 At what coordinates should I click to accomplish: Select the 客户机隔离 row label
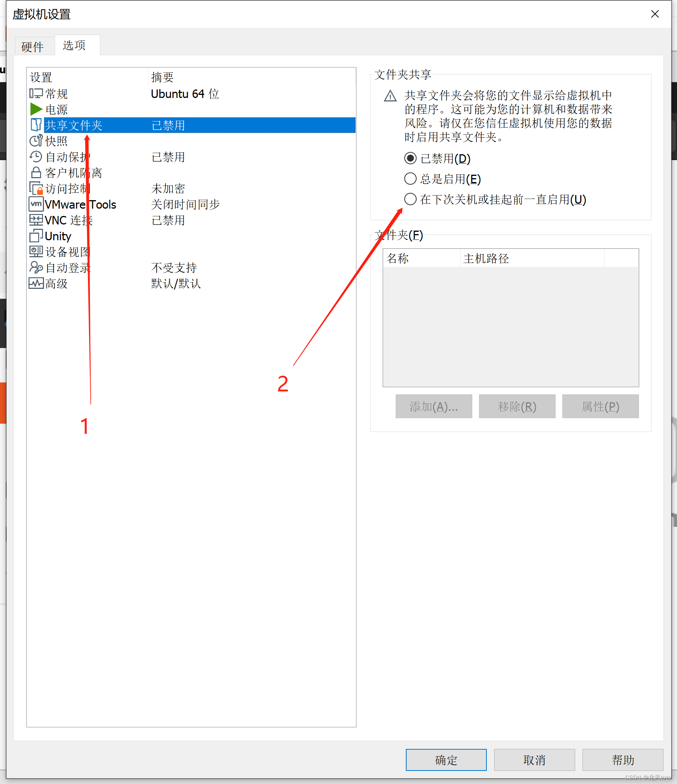74,173
